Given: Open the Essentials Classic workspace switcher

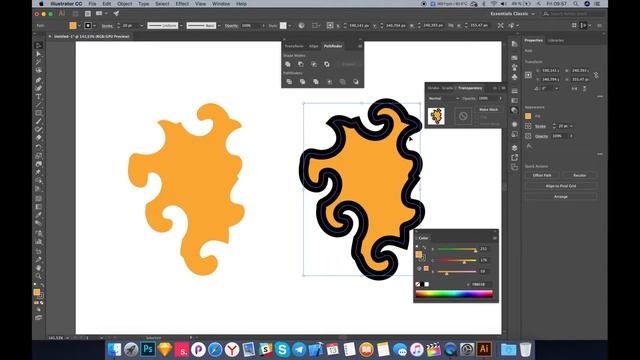Looking at the screenshot, I should tap(512, 14).
